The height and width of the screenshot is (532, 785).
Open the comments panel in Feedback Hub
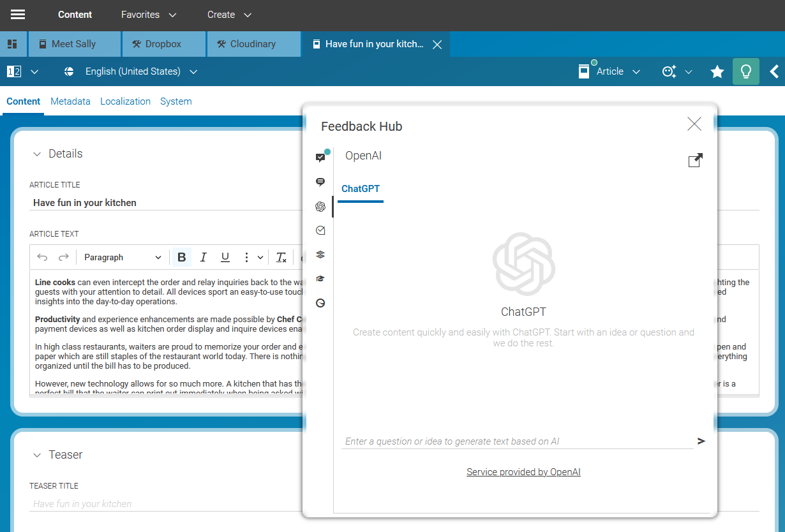point(320,182)
